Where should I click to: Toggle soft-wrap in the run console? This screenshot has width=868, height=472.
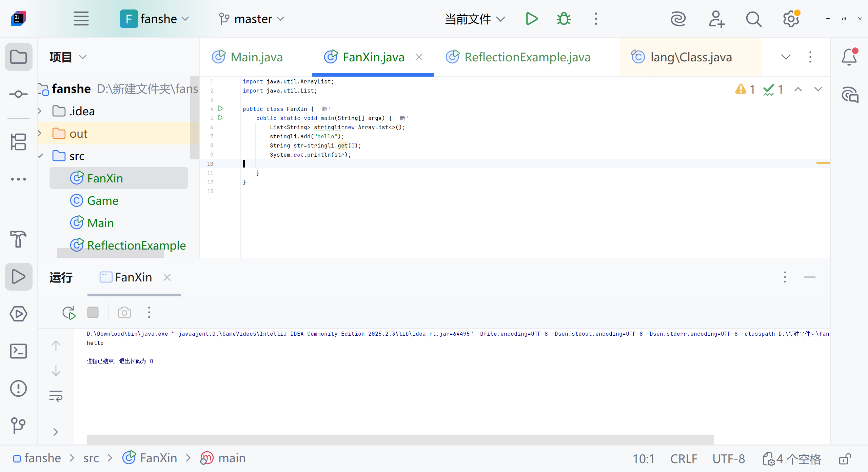click(56, 396)
